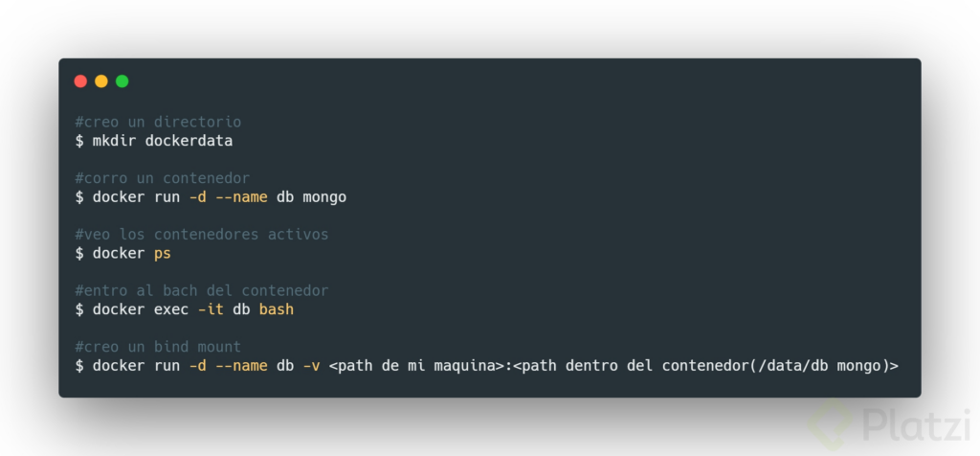Click the '#creo un directorio' comment

point(158,122)
